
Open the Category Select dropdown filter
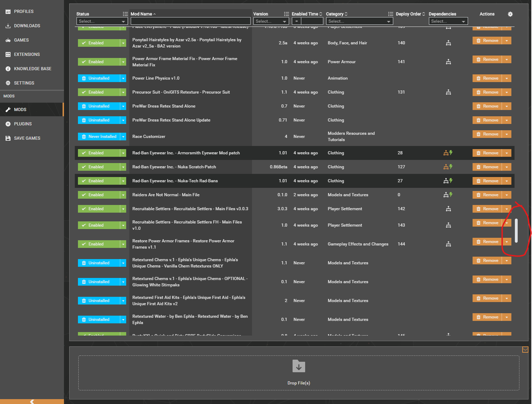(x=359, y=21)
